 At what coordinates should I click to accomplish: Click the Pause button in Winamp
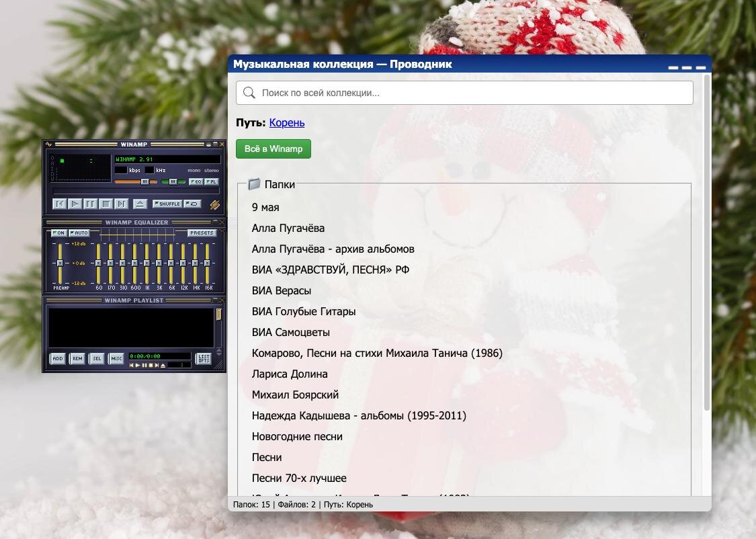(x=91, y=204)
